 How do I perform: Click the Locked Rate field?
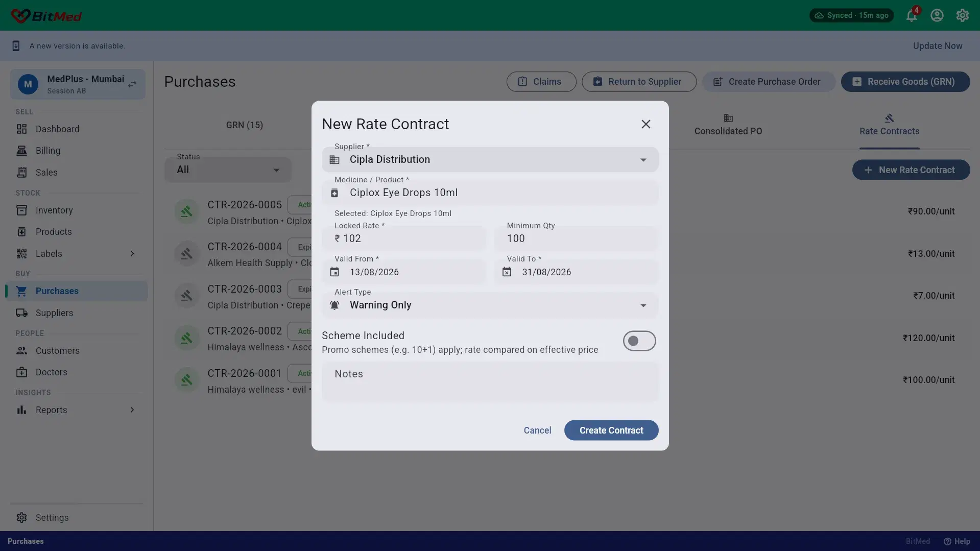tap(404, 238)
